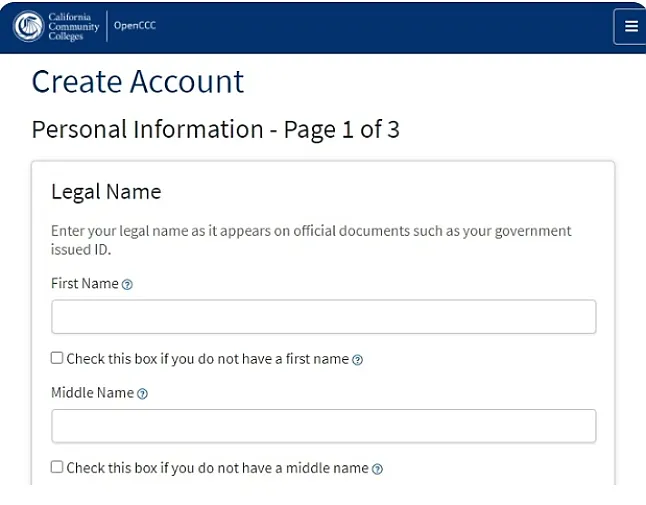Click the Legal Name section heading
This screenshot has width=646, height=505.
tap(106, 192)
